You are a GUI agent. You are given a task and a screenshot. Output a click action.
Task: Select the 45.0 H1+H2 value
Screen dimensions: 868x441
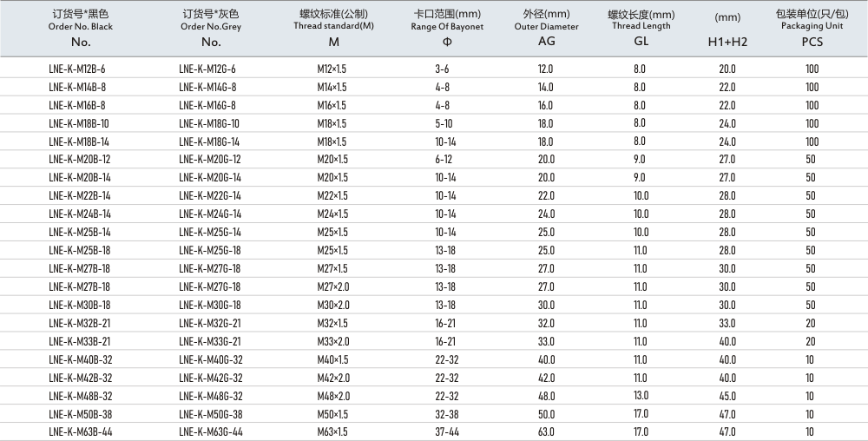click(727, 395)
